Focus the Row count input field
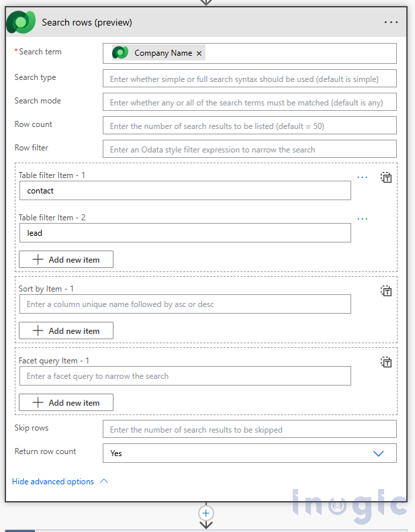415x532 pixels. 249,126
